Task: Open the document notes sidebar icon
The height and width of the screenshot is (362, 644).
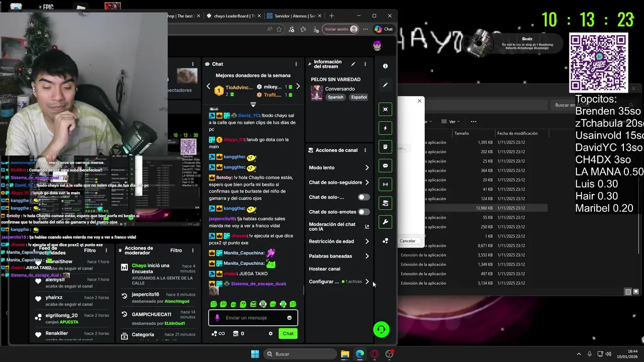Action: point(385,147)
